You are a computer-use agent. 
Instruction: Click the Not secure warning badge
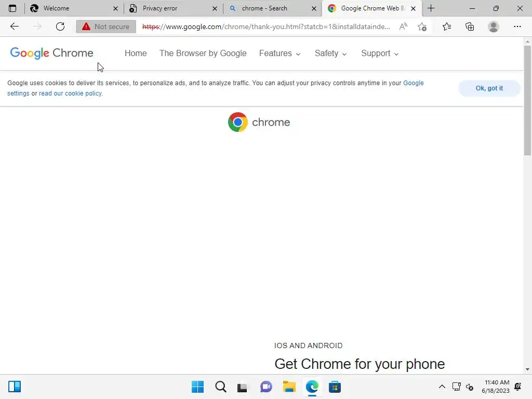(x=106, y=26)
